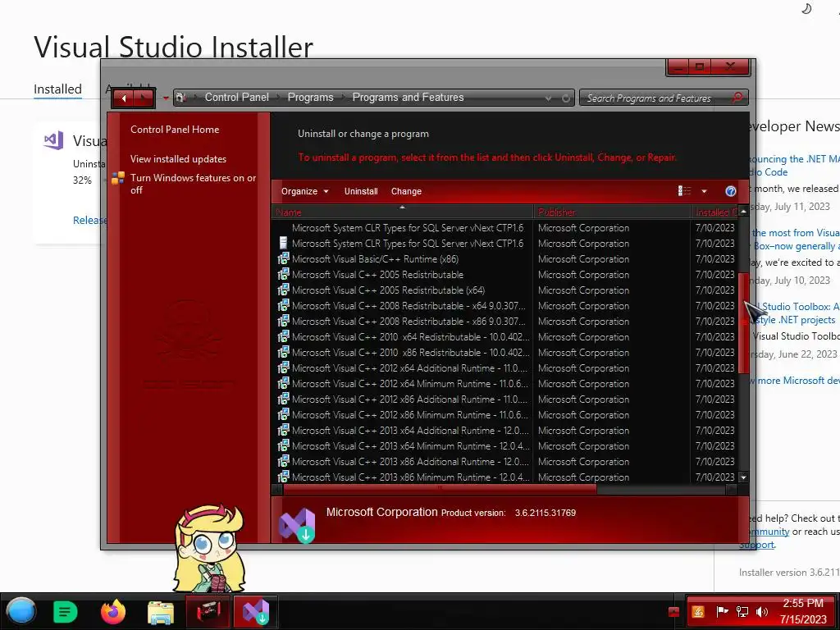Open Action Center flag tray icon

click(722, 612)
